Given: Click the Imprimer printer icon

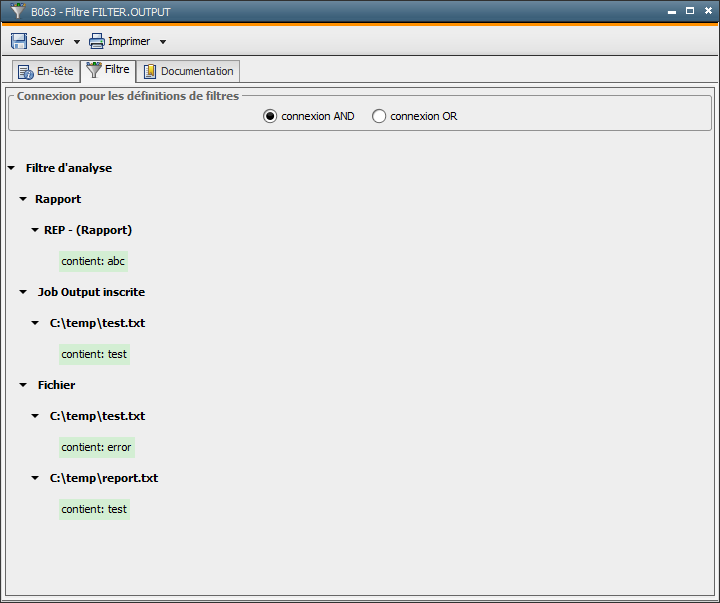Looking at the screenshot, I should click(x=96, y=41).
